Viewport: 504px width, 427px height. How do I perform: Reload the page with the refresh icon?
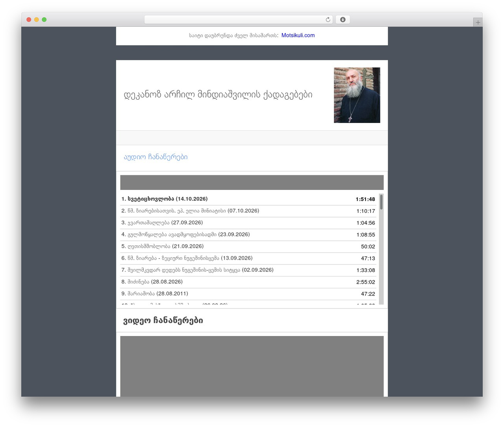click(328, 20)
